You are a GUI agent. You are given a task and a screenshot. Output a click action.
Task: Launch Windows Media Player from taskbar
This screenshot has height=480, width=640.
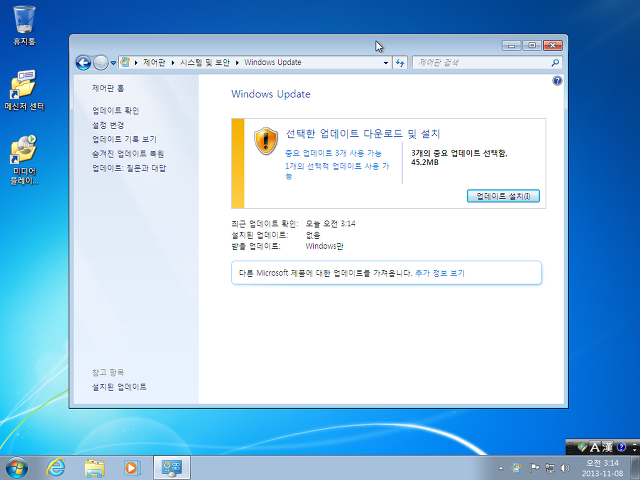tap(132, 468)
